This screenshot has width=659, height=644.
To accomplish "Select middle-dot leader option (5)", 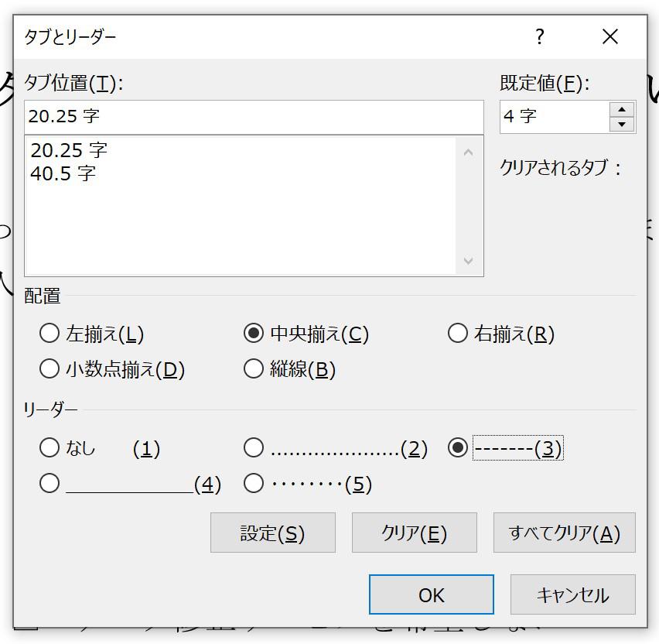I will coord(253,484).
